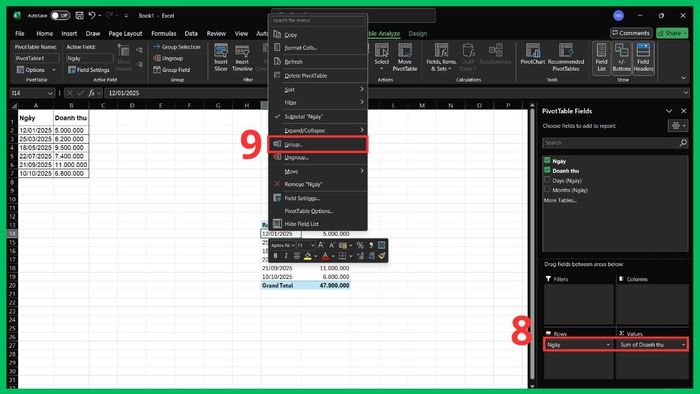Open Field Settings in Active Field group
Screen dimensions: 700x394
point(88,70)
